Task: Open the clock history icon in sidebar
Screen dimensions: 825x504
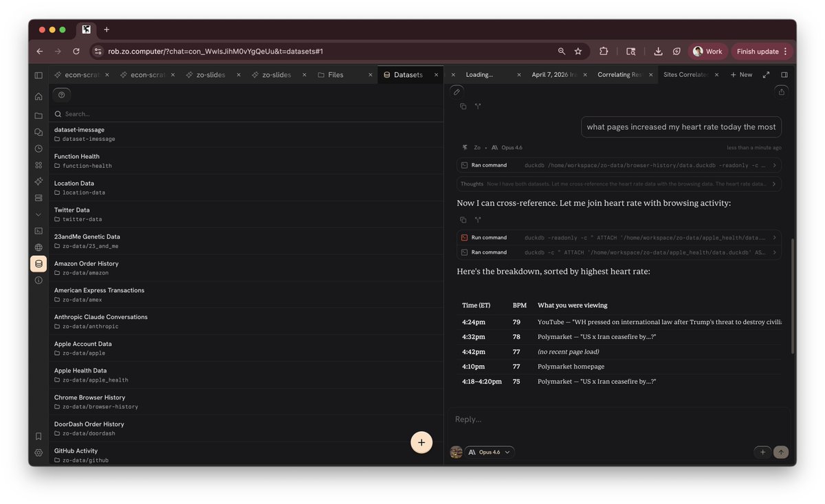Action: (x=38, y=149)
